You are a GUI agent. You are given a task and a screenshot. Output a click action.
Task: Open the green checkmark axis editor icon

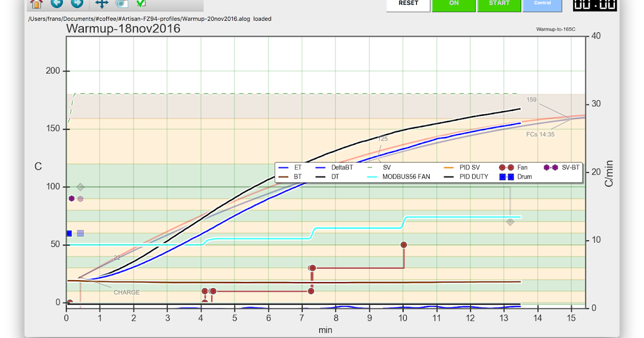[x=141, y=4]
